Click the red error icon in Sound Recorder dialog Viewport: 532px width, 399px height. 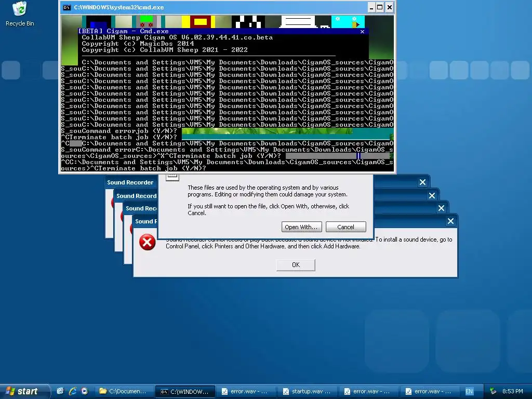[x=147, y=242]
